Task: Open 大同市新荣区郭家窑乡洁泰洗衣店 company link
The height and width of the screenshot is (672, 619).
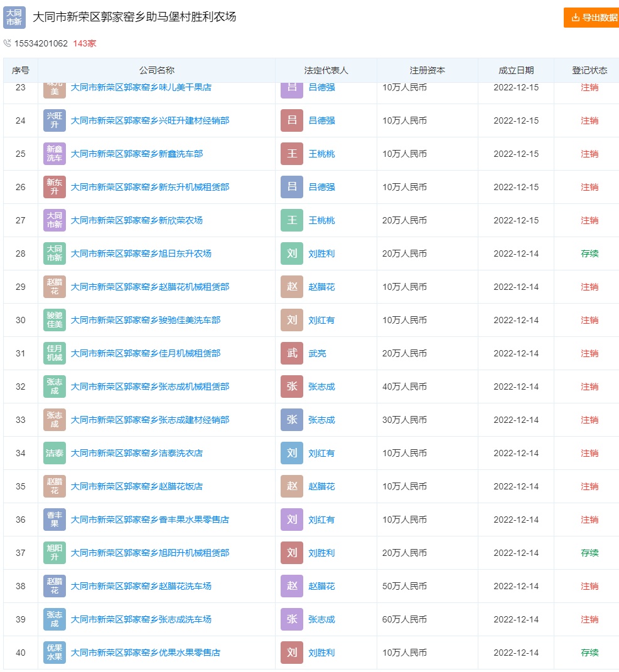Action: click(136, 453)
